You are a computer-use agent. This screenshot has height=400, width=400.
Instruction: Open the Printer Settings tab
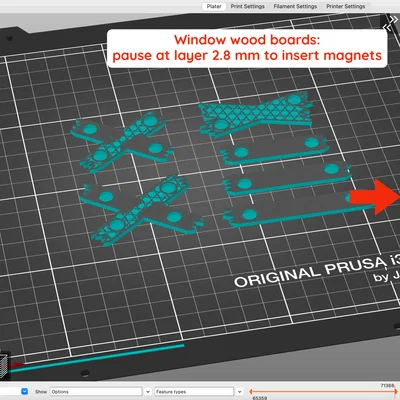point(345,6)
